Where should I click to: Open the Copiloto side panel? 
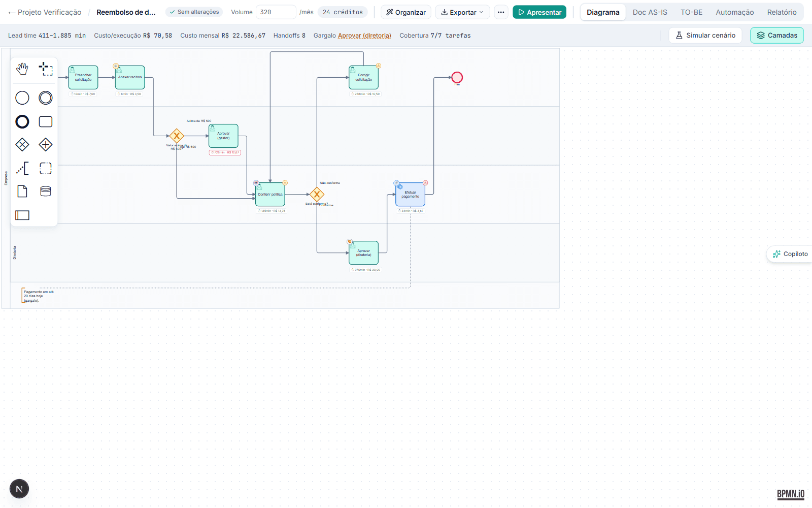coord(790,254)
